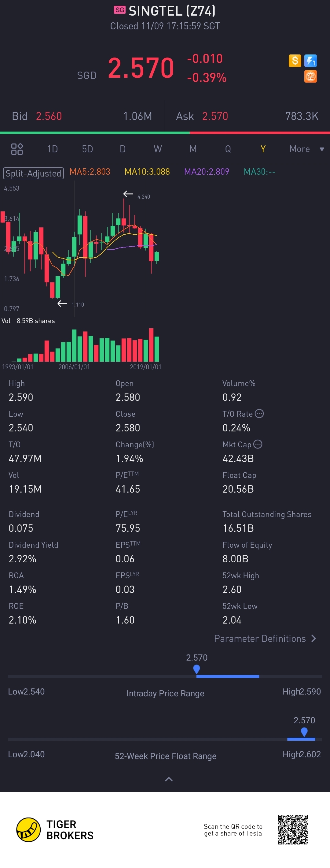Screen dimensions: 330x868
Task: Tap the 52-Week Price Float Range marker
Action: [304, 732]
